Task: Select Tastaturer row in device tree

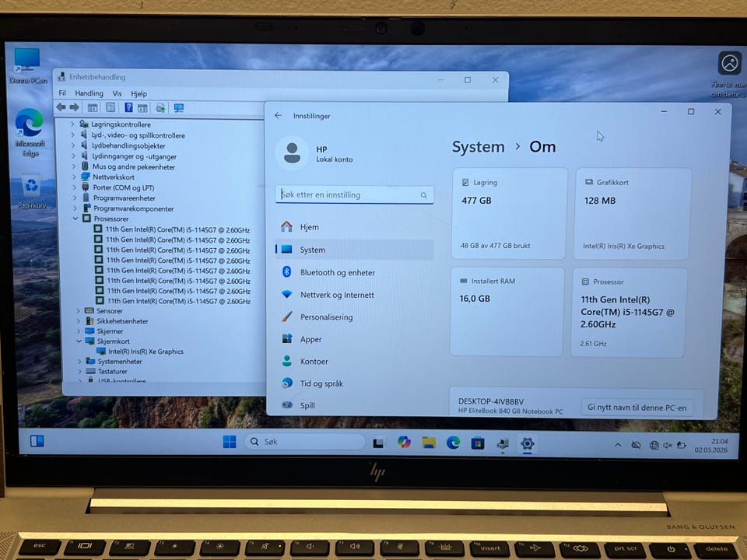Action: pyautogui.click(x=112, y=372)
